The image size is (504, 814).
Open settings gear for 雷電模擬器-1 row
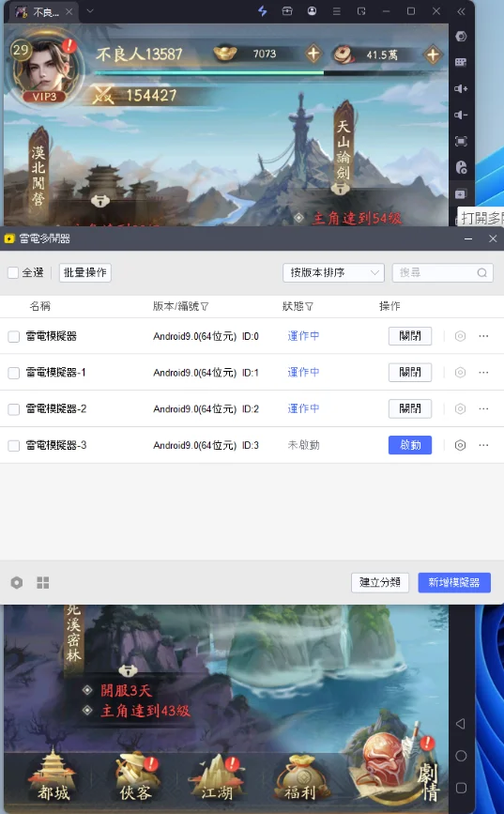coord(461,372)
